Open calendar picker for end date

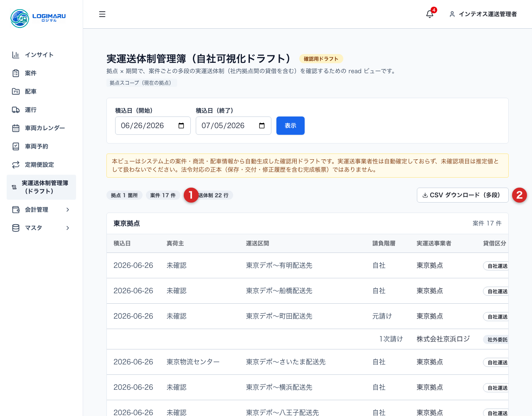(x=262, y=126)
